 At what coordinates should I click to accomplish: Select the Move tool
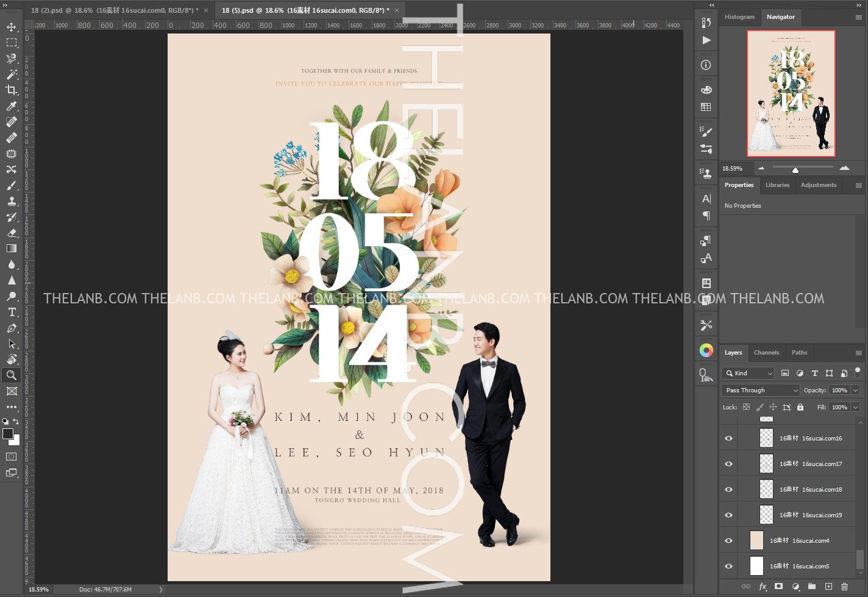click(12, 27)
